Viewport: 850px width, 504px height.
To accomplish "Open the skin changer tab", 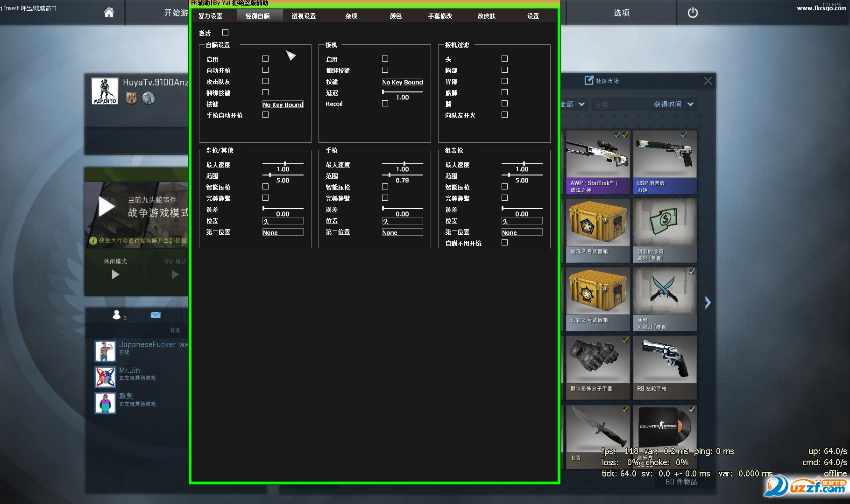I will click(487, 16).
